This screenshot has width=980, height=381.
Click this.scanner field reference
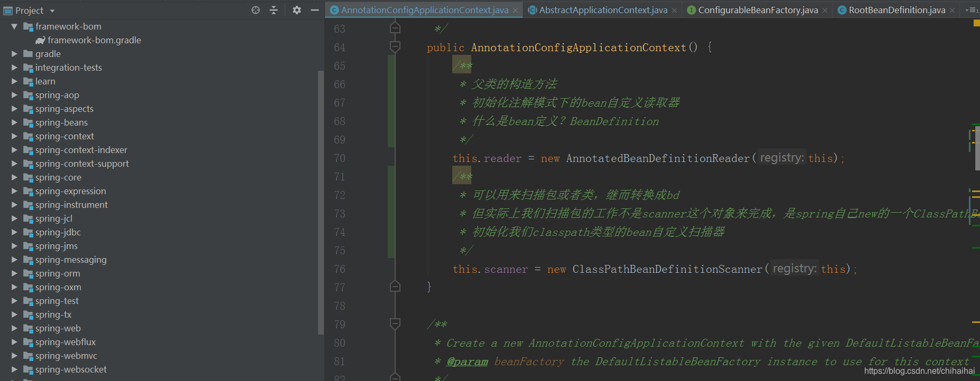pyautogui.click(x=490, y=269)
